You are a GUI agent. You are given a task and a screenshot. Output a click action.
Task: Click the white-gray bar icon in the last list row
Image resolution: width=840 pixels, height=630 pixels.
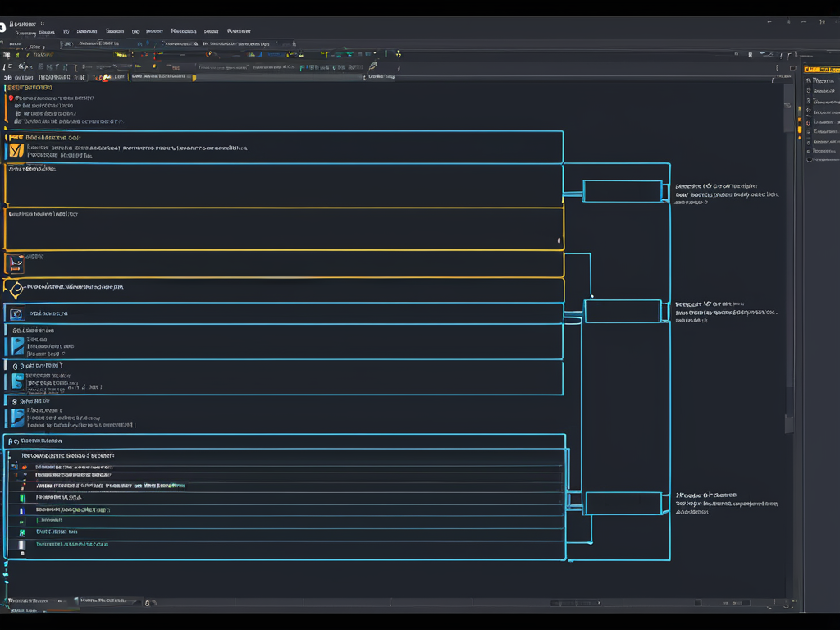point(22,545)
